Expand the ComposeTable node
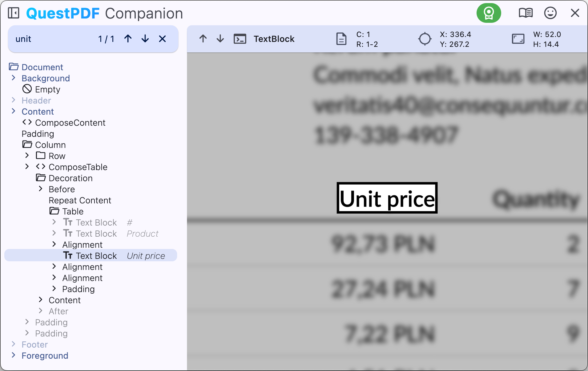588x371 pixels. click(x=27, y=167)
